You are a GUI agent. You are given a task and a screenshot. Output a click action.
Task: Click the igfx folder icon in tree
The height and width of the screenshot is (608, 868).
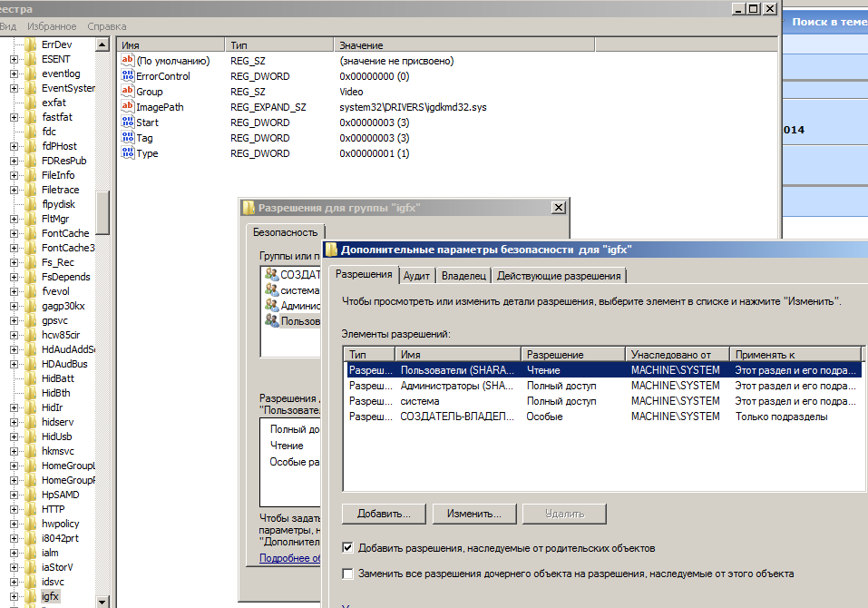[32, 596]
